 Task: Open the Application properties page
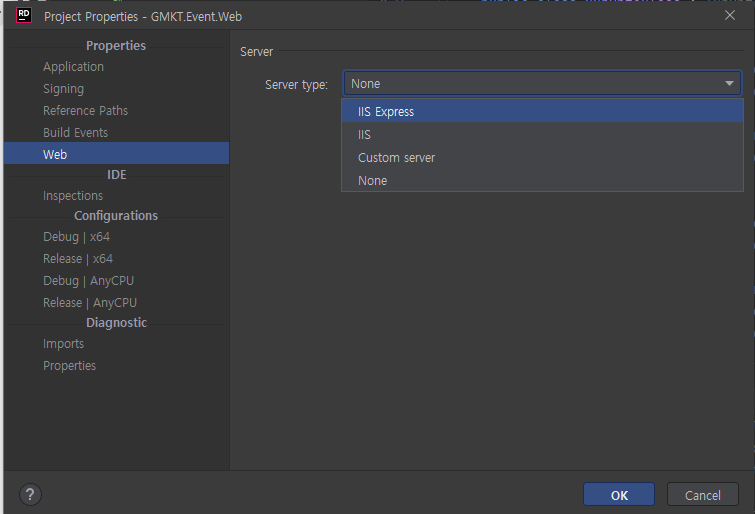point(73,66)
